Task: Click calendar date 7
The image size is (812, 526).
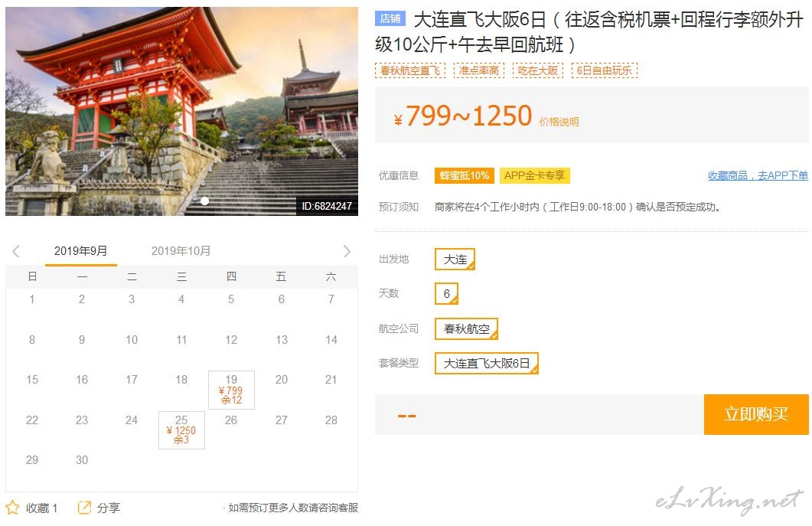Action: pyautogui.click(x=331, y=299)
